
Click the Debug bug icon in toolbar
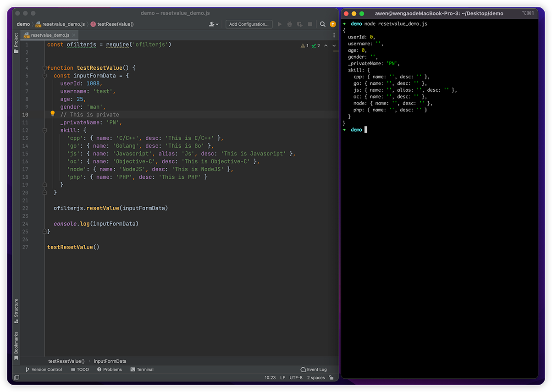tap(290, 24)
